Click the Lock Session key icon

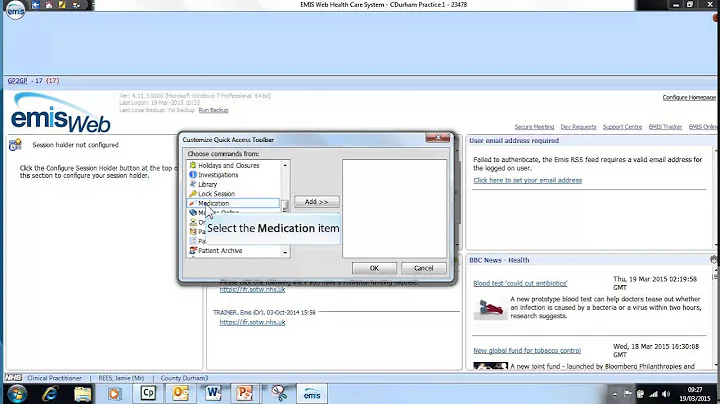pos(193,194)
